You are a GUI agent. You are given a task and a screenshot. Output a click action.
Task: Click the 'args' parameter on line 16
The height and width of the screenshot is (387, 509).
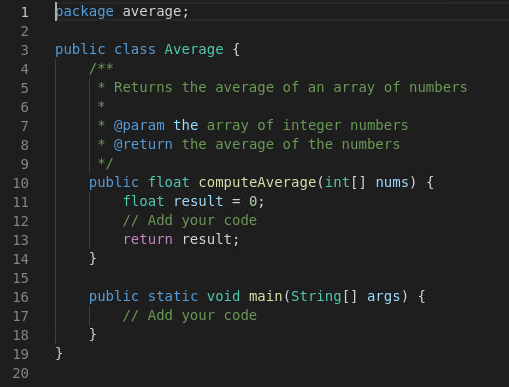[383, 297]
